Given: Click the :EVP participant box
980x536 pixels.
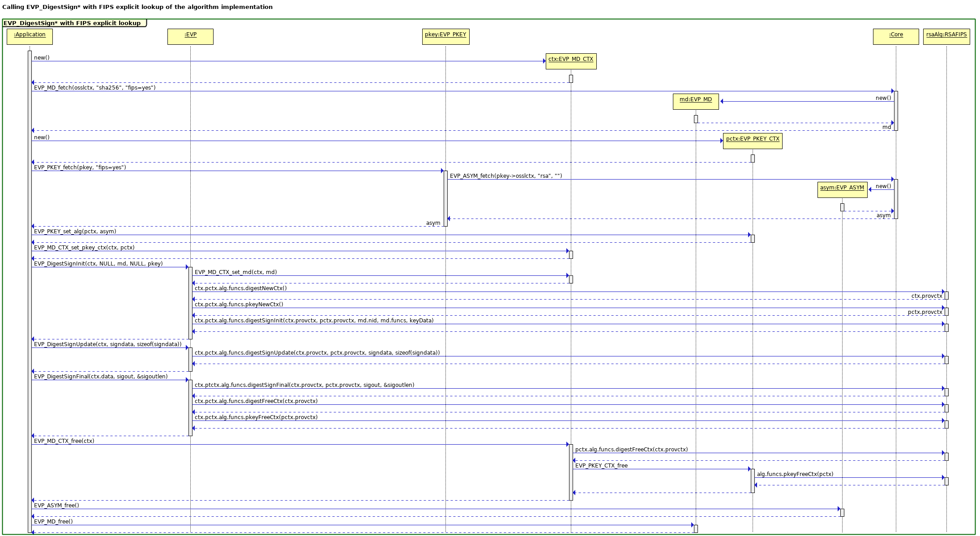Looking at the screenshot, I should click(x=190, y=37).
